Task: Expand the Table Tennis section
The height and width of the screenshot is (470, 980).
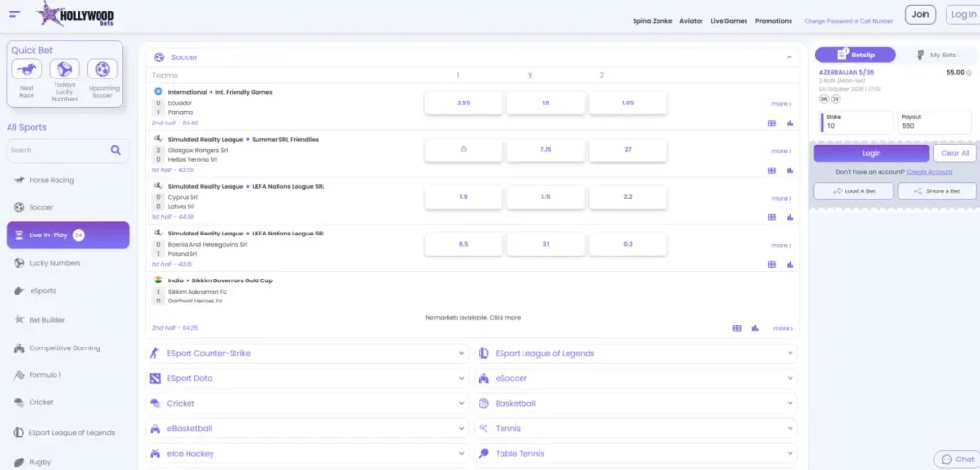Action: (635, 453)
